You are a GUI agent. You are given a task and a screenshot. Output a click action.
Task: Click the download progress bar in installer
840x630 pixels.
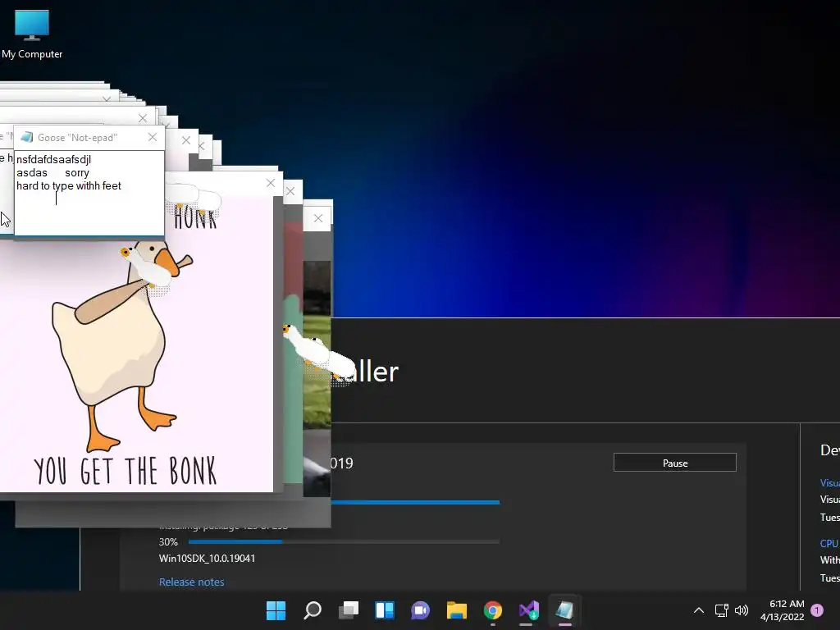(415, 502)
